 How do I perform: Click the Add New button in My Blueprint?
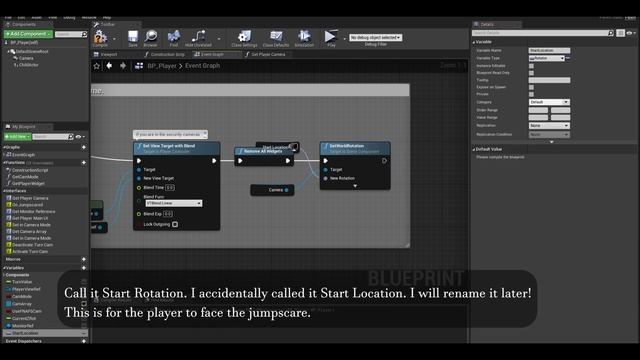[17, 137]
